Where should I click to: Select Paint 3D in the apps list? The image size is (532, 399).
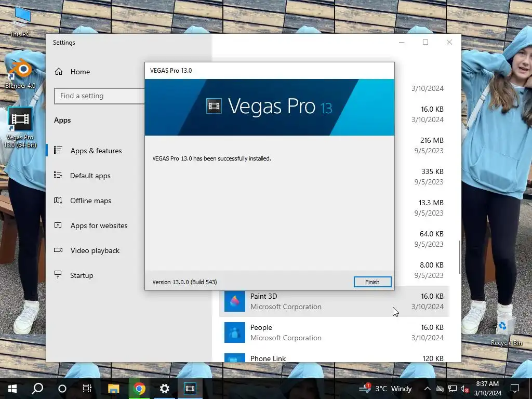pos(335,301)
